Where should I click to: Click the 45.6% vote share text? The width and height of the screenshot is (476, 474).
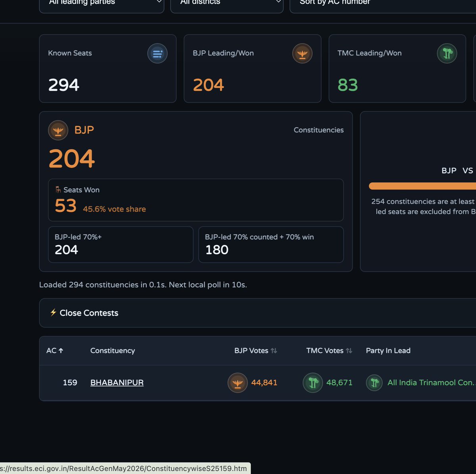pos(114,209)
